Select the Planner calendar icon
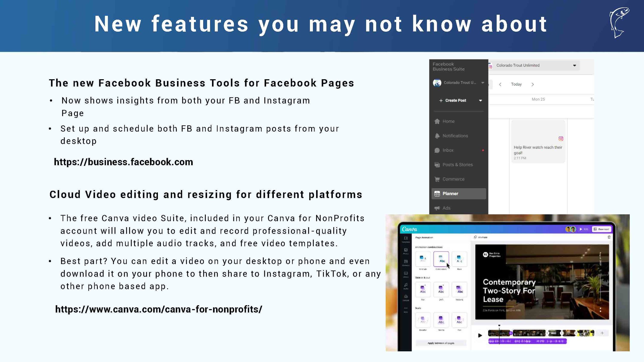644x362 pixels. pyautogui.click(x=438, y=193)
